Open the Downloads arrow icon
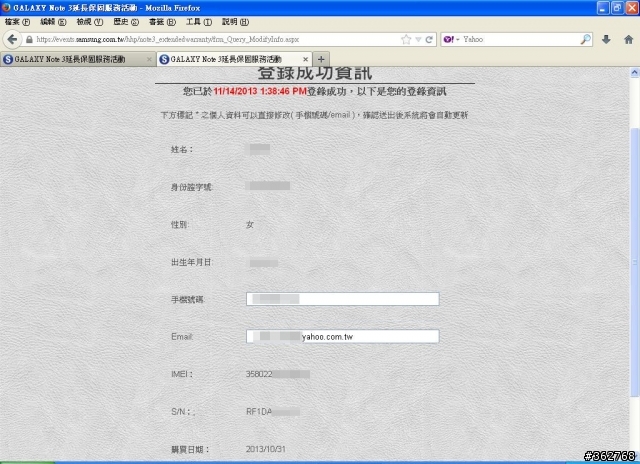The height and width of the screenshot is (464, 640). click(606, 39)
